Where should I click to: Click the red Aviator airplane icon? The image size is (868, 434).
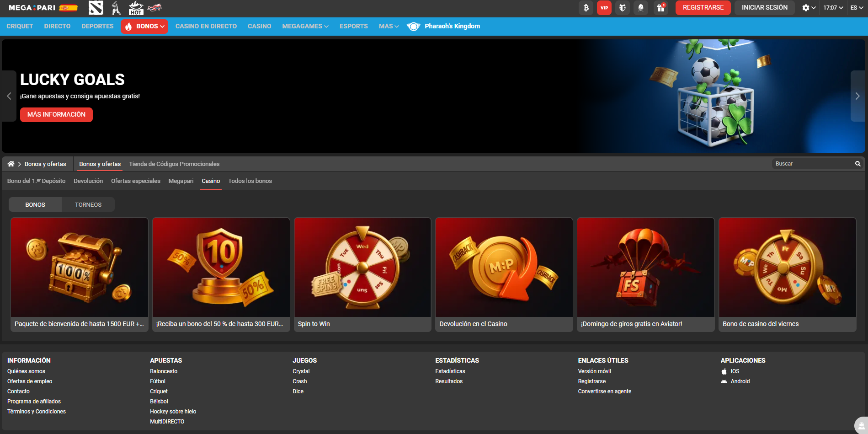tap(154, 8)
